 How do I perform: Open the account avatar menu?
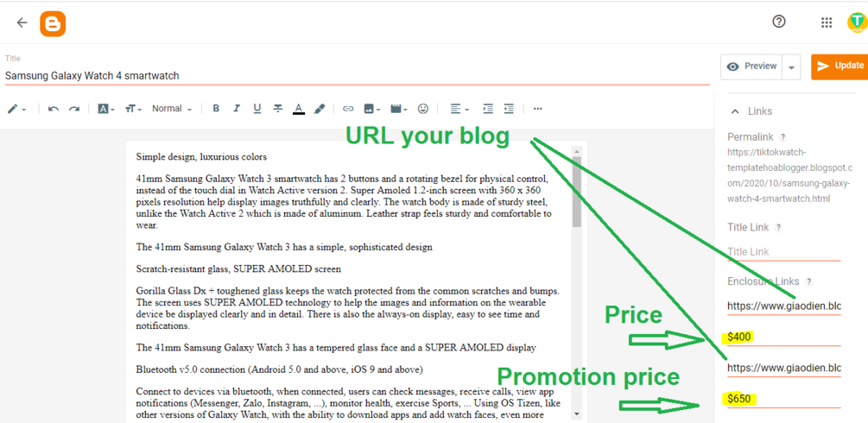click(x=857, y=22)
